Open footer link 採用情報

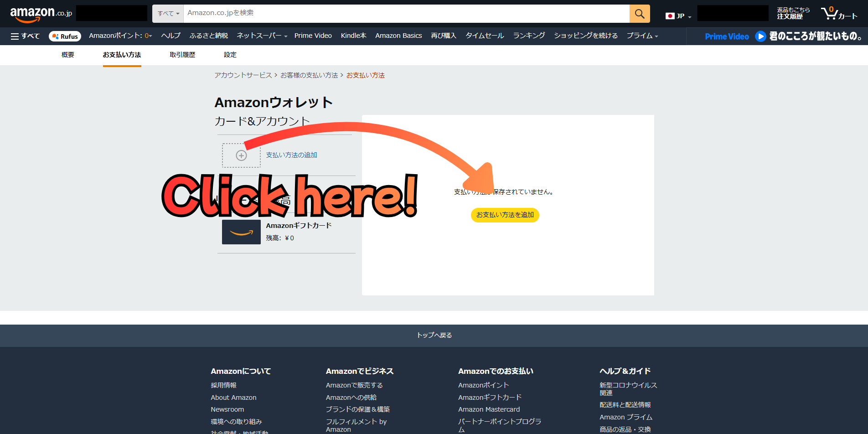tap(223, 385)
